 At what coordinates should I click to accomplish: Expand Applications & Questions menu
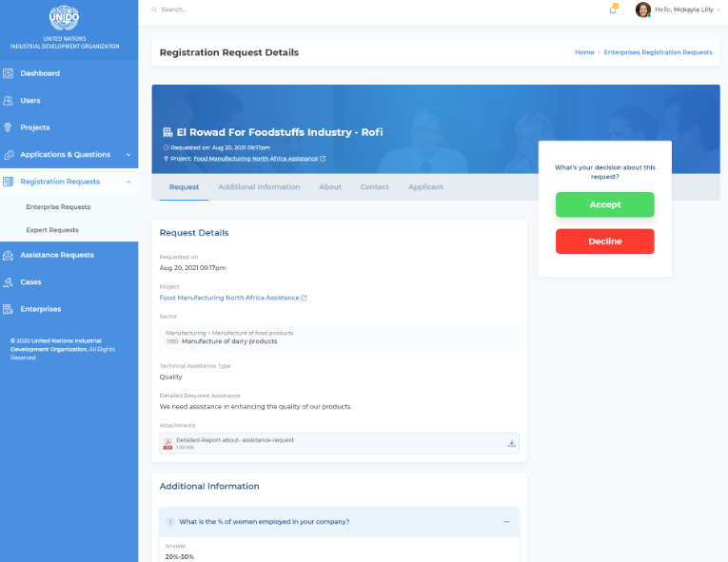pos(128,154)
